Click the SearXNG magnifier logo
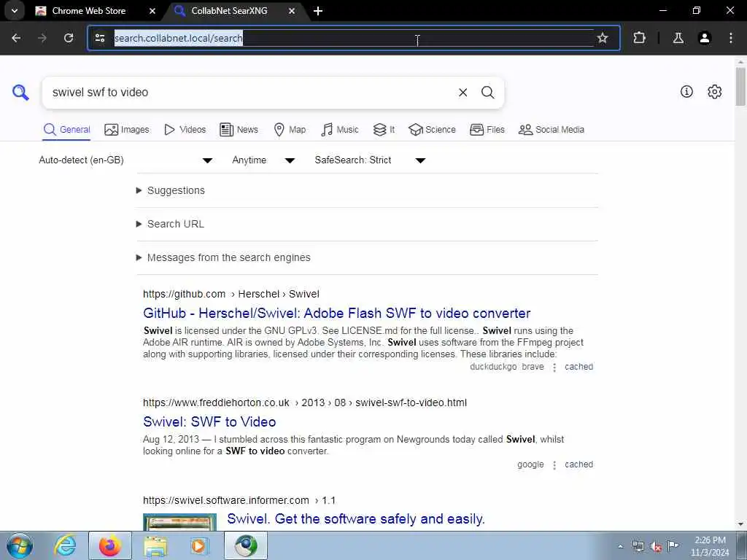Viewport: 747px width, 560px height. pyautogui.click(x=20, y=93)
